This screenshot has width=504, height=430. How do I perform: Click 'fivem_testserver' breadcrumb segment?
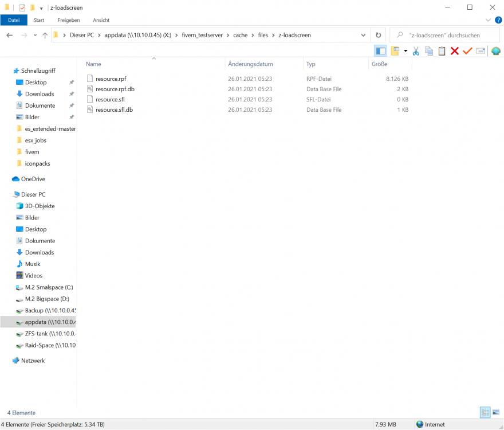[x=202, y=35]
